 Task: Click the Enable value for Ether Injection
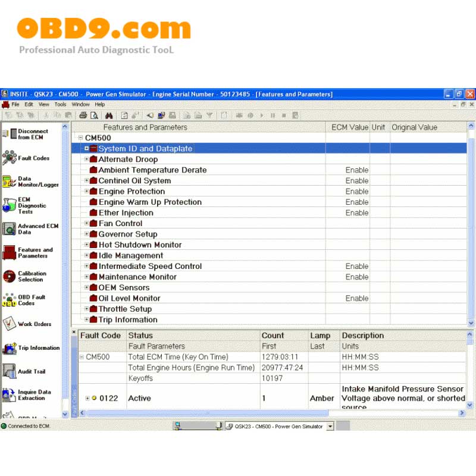tap(357, 213)
